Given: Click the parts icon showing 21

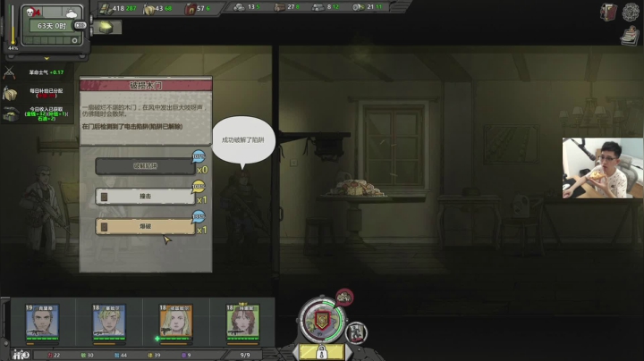Looking at the screenshot, I should [358, 7].
